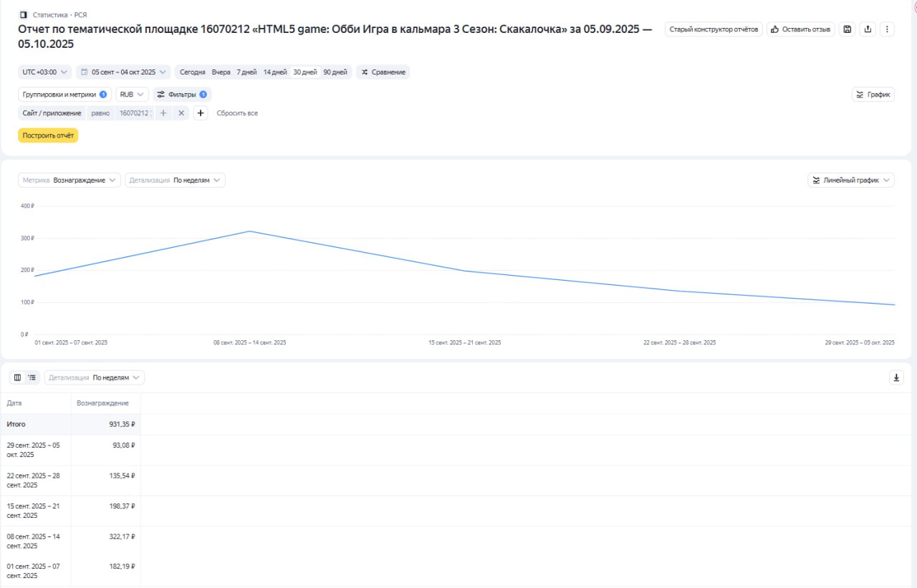The image size is (917, 588).
Task: Switch table to column (flat) view icon
Action: 18,377
